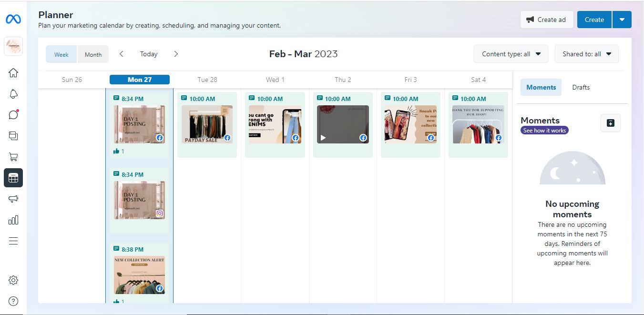This screenshot has width=644, height=315.
Task: Select Thu 2 day header
Action: pos(343,80)
